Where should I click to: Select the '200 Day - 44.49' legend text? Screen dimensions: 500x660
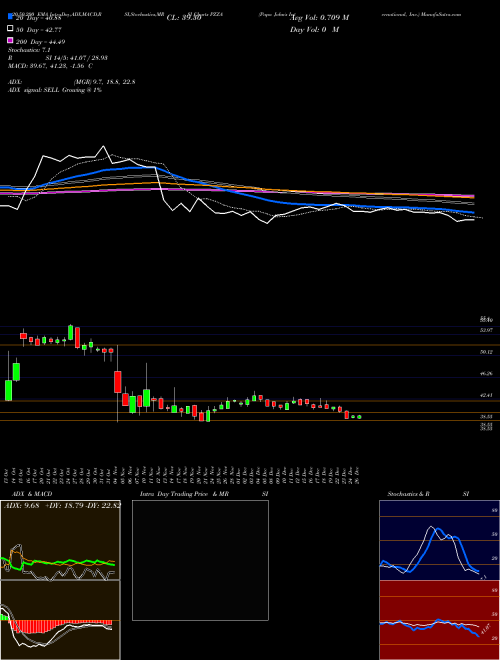pyautogui.click(x=40, y=41)
